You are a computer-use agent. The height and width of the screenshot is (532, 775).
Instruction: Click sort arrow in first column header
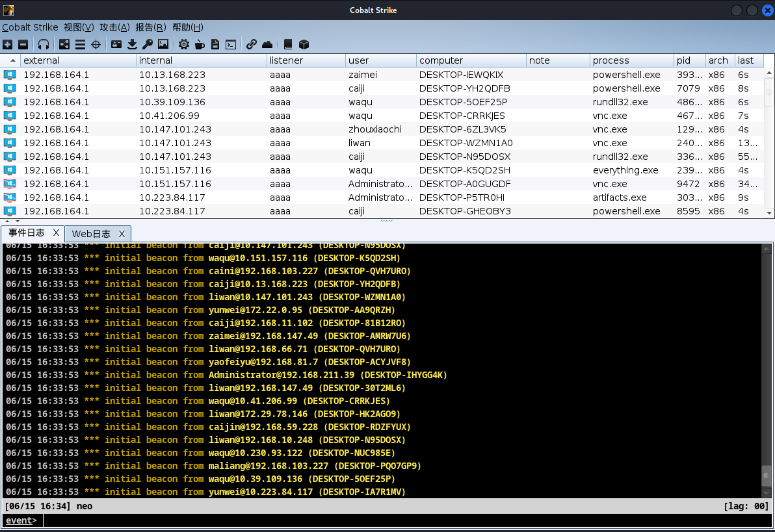pyautogui.click(x=13, y=60)
